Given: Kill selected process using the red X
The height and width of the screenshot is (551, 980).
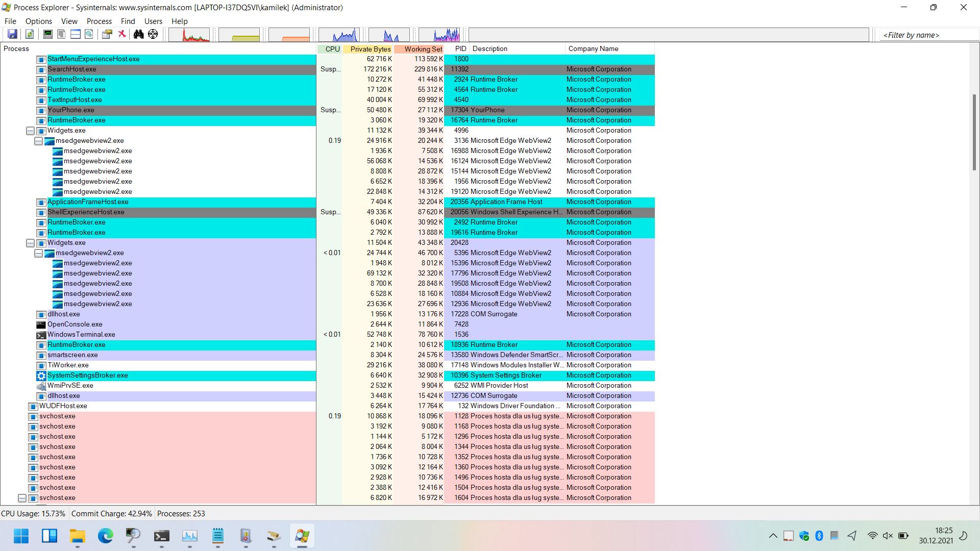Looking at the screenshot, I should point(122,34).
